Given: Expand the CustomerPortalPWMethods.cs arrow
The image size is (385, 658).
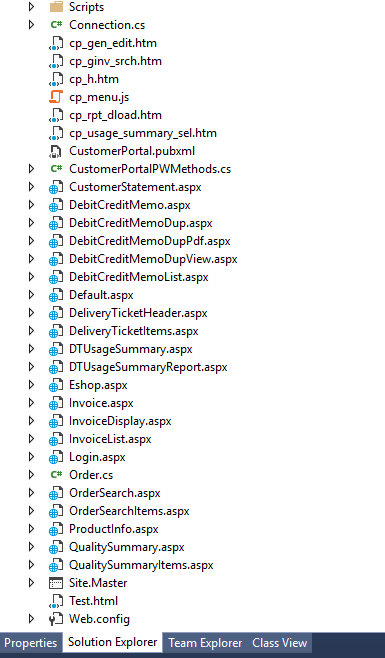Looking at the screenshot, I should coord(31,169).
